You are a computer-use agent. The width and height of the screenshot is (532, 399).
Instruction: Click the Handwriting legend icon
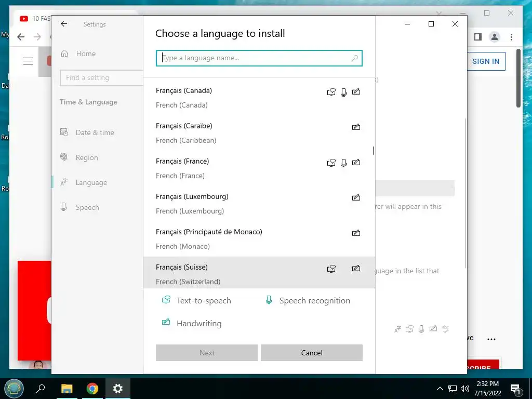click(x=166, y=322)
